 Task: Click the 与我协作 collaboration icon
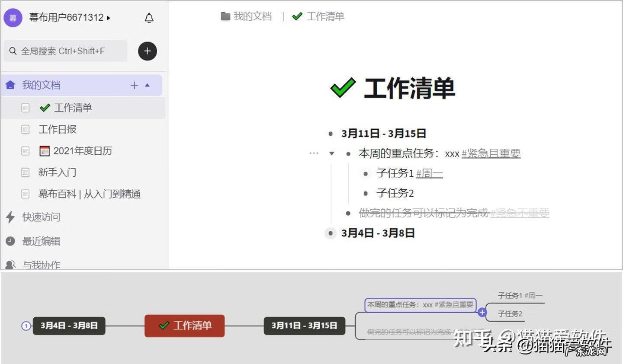pyautogui.click(x=10, y=265)
